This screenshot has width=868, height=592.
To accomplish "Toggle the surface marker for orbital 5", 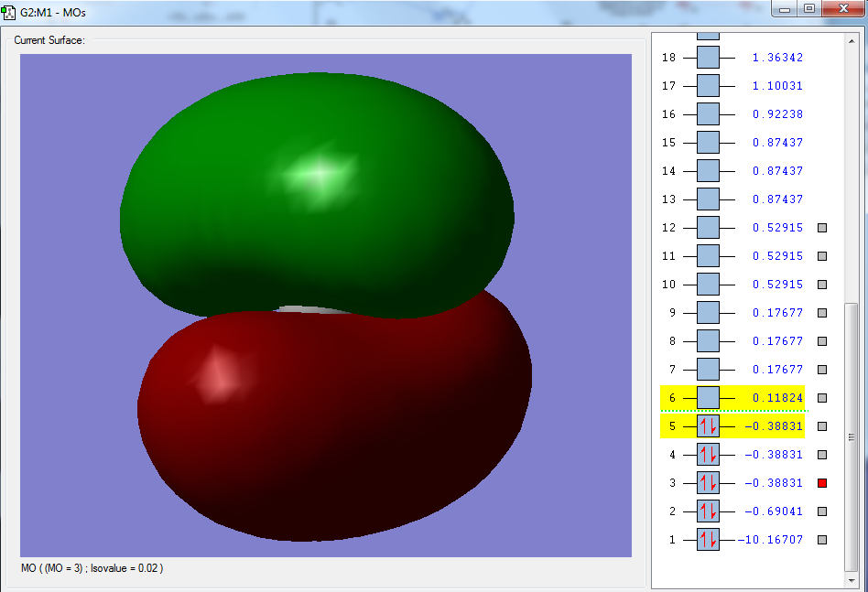I will [x=822, y=426].
